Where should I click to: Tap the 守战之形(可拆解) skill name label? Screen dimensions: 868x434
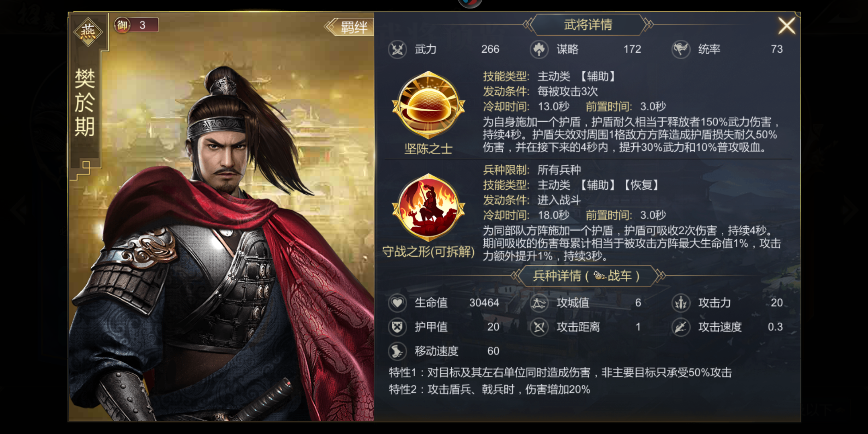[428, 252]
